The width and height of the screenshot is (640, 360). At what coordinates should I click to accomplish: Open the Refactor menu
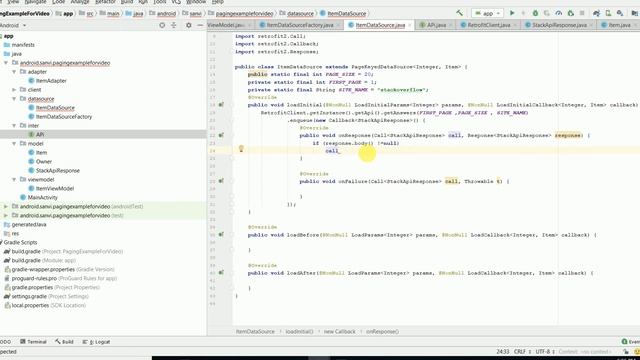tap(105, 2)
